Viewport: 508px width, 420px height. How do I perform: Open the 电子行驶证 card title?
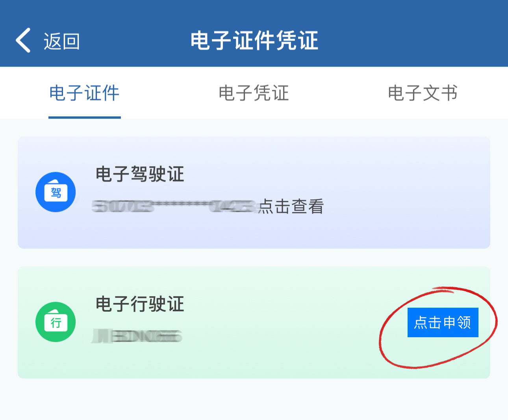[x=140, y=304]
